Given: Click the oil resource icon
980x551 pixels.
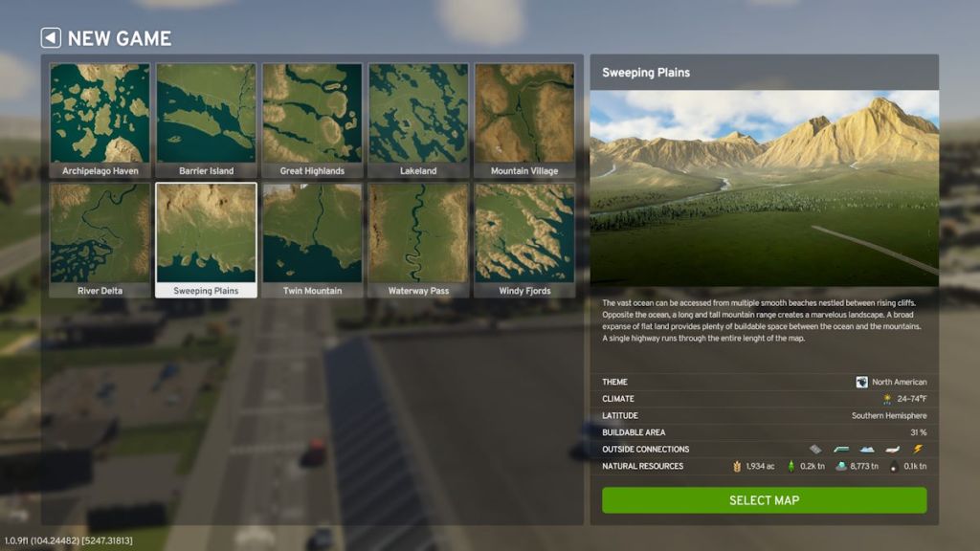Looking at the screenshot, I should (x=894, y=465).
